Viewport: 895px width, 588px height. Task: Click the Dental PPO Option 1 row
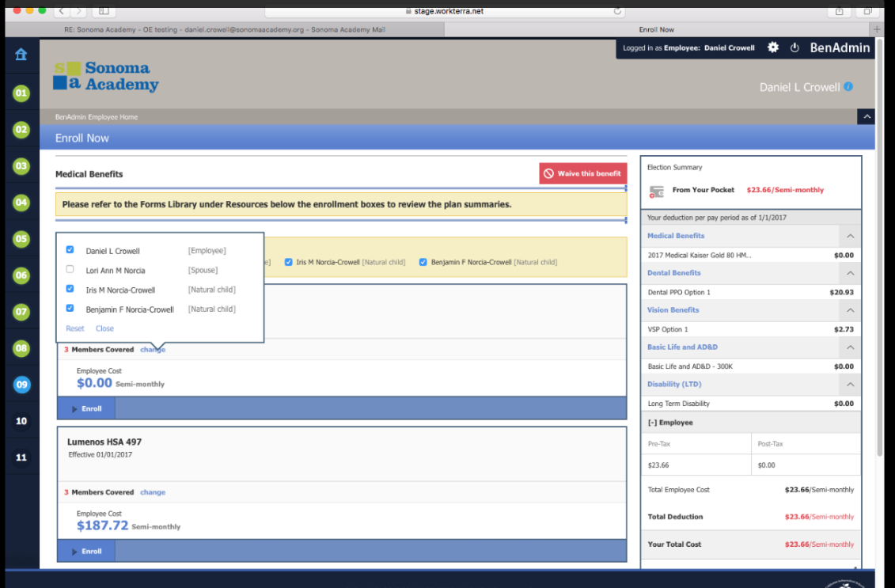[751, 292]
